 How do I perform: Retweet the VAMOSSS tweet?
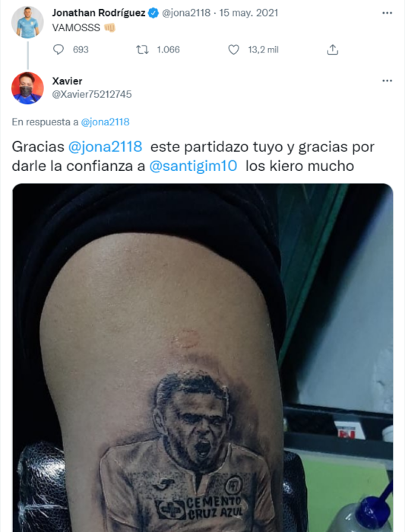[x=142, y=50]
